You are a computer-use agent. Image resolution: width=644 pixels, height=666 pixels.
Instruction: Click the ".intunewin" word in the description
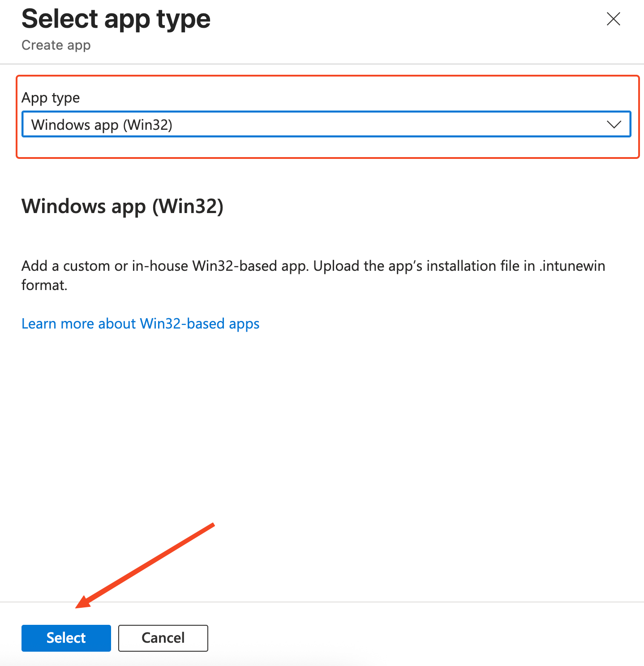[572, 266]
